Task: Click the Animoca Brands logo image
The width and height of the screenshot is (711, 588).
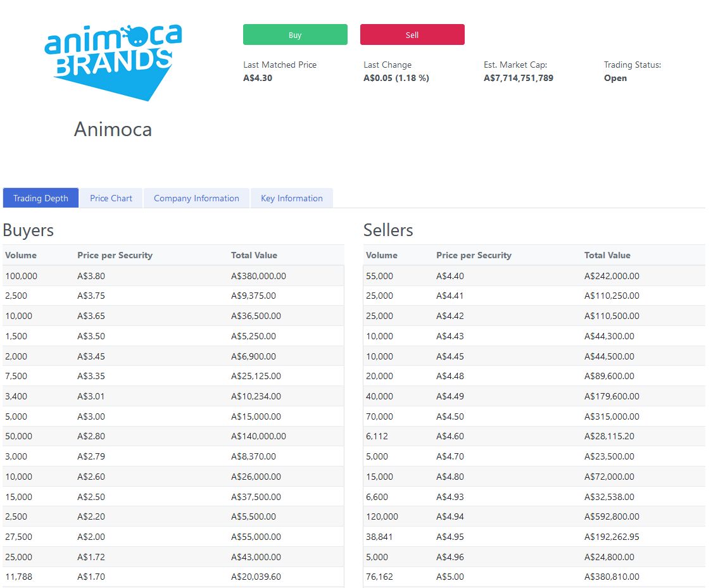Action: pos(113,62)
